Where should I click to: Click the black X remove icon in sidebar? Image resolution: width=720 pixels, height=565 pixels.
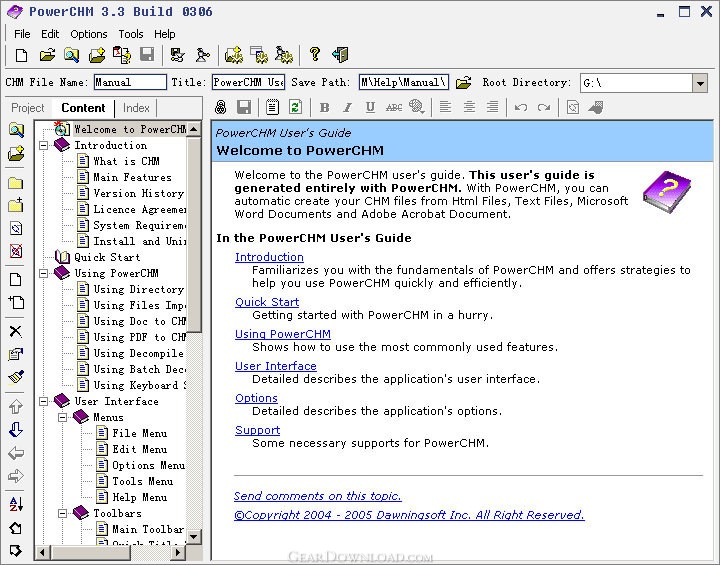[x=16, y=331]
